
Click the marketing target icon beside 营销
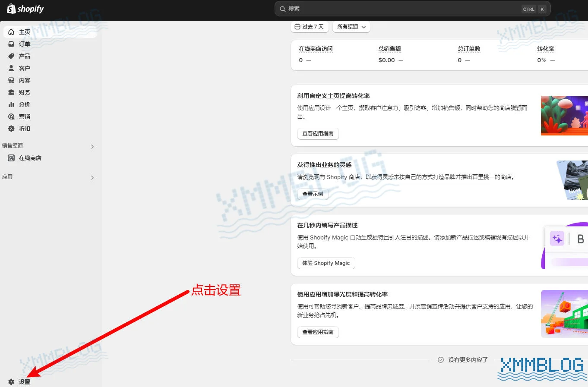pos(11,116)
